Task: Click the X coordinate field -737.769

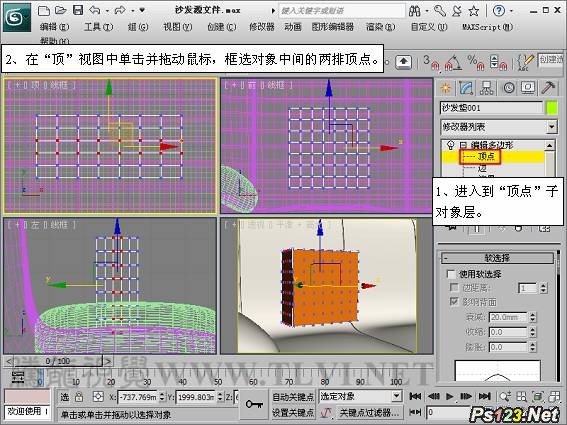Action: tap(138, 397)
